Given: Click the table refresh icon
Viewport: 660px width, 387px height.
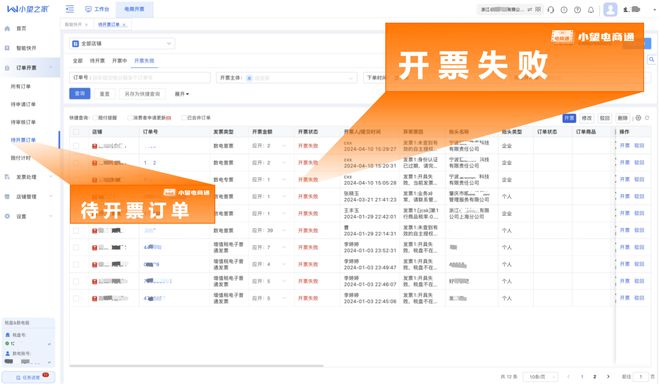Looking at the screenshot, I should pyautogui.click(x=647, y=118).
